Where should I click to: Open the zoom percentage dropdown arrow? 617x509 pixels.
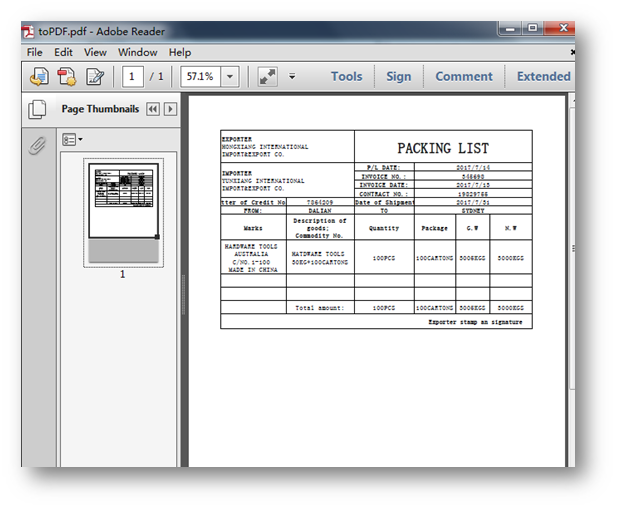[230, 76]
